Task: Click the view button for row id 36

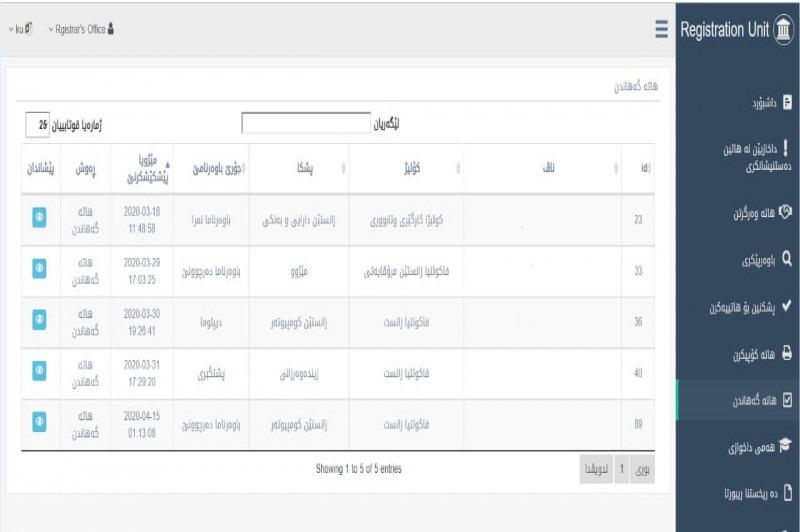Action: (39, 320)
